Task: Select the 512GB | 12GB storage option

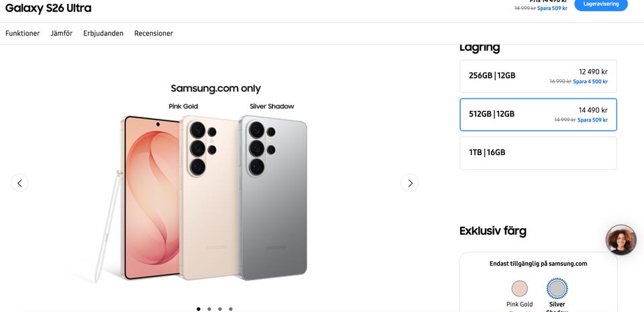Action: tap(538, 115)
